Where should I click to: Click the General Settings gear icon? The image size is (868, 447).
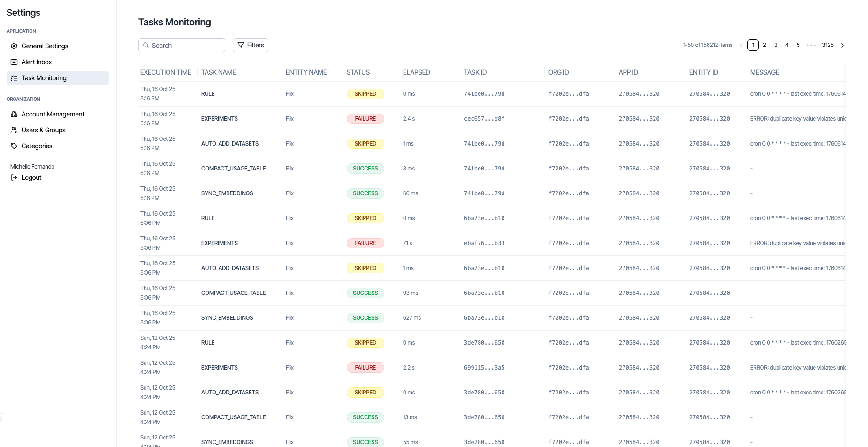coord(14,46)
